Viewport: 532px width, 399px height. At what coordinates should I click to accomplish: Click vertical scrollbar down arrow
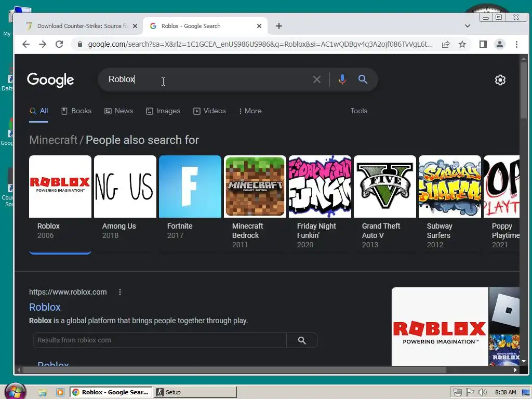pyautogui.click(x=524, y=362)
